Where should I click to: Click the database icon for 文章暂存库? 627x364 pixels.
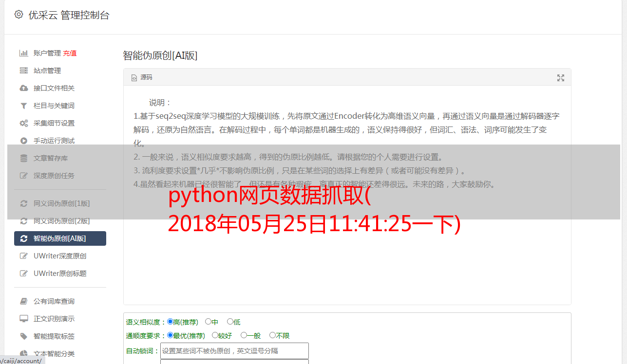click(x=23, y=158)
